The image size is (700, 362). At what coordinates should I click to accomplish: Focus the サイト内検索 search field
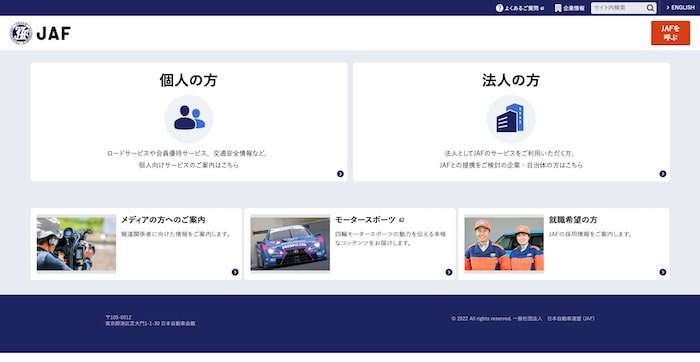coord(618,8)
